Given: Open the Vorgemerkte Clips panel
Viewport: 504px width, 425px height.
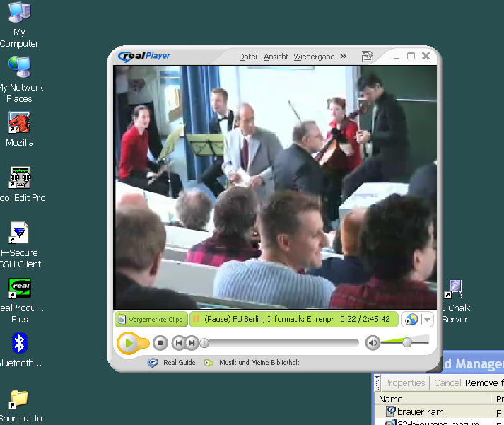Looking at the screenshot, I should coord(150,320).
